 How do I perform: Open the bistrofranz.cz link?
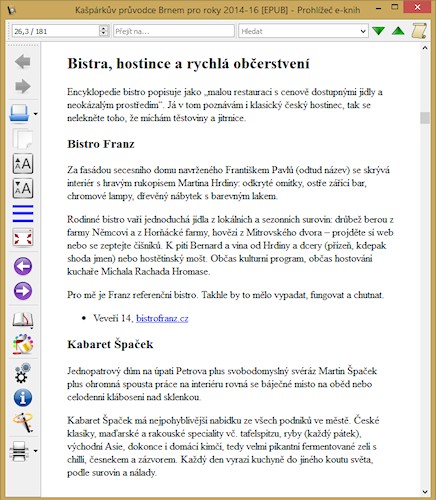(162, 318)
